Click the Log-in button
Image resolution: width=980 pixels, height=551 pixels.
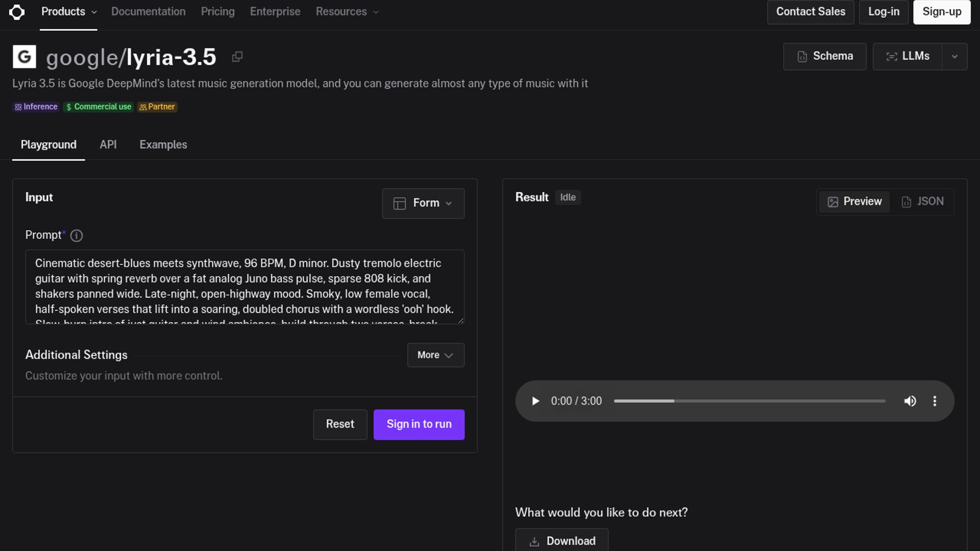coord(884,12)
